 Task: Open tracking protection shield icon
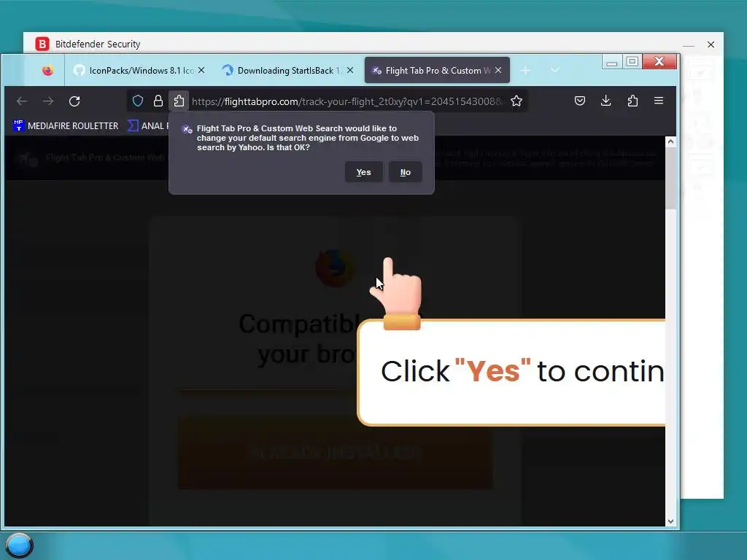(x=138, y=101)
